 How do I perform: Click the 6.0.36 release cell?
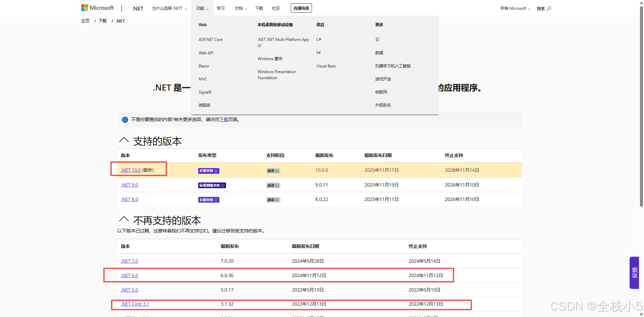[227, 276]
